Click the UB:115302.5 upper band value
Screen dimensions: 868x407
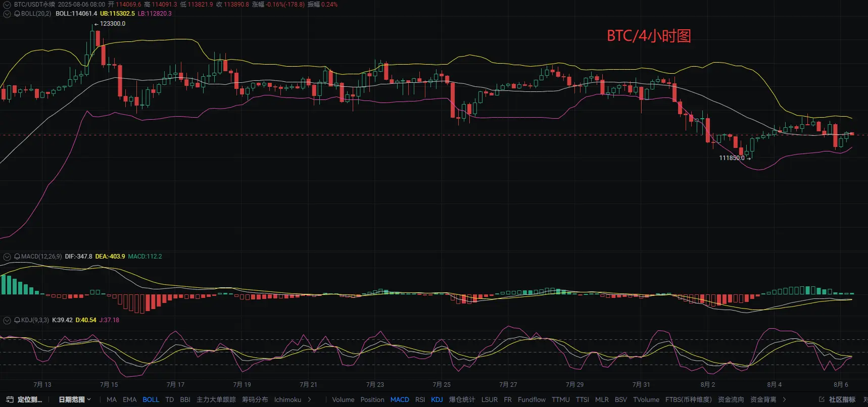117,14
